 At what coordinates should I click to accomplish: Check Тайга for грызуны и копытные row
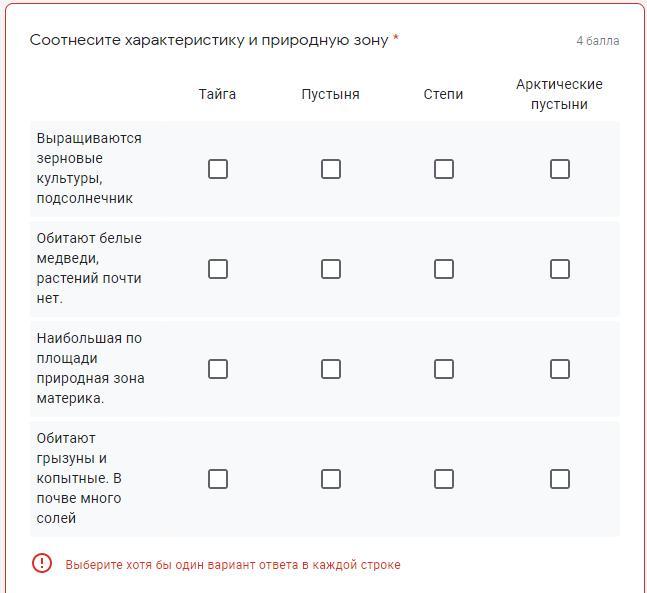(x=217, y=479)
